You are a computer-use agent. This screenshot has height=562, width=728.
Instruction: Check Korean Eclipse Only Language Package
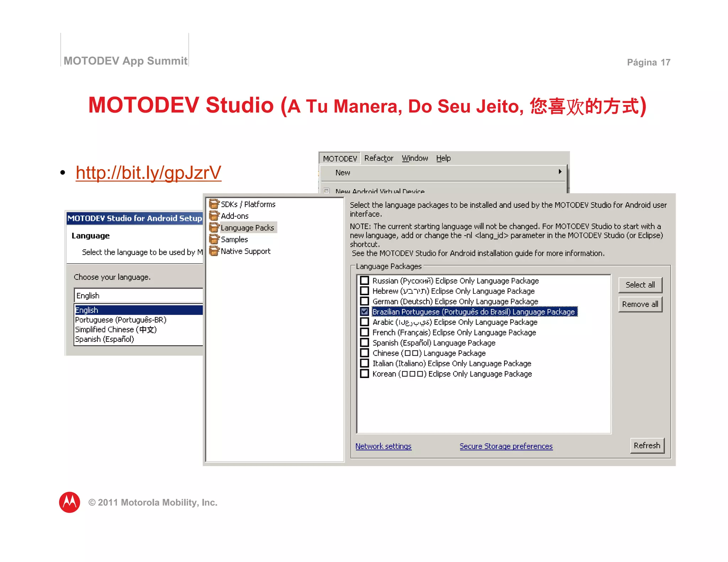(x=364, y=373)
